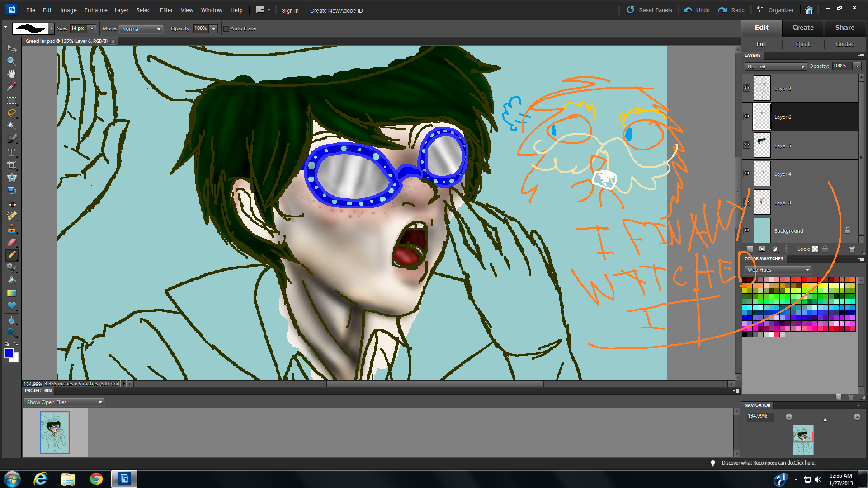Select the Crop tool
Screen dimensions: 868x488
(x=12, y=165)
